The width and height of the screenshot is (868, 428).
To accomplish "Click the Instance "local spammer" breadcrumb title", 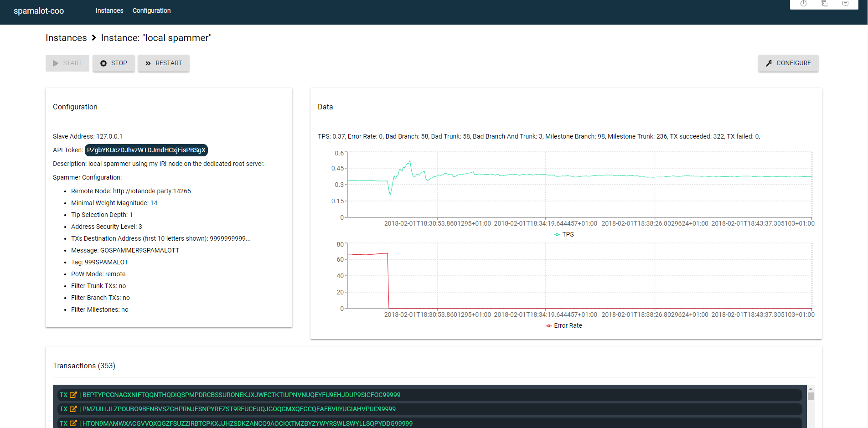I will pyautogui.click(x=156, y=38).
